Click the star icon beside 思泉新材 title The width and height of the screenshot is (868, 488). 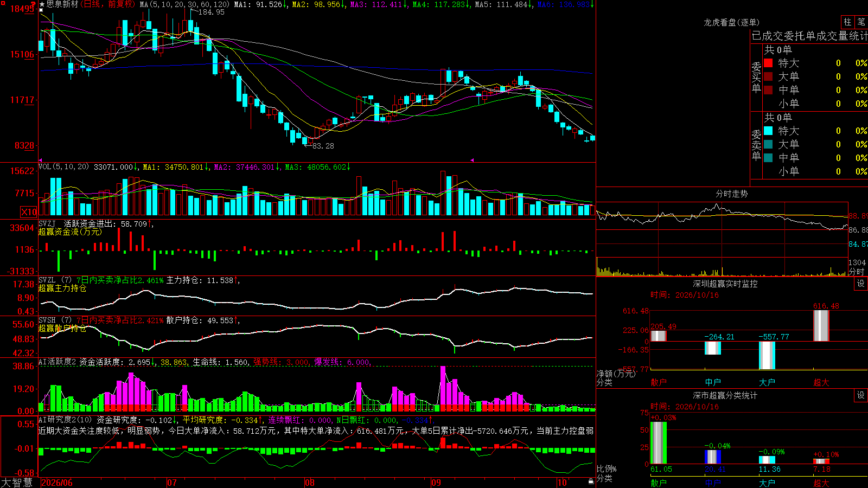pyautogui.click(x=42, y=4)
